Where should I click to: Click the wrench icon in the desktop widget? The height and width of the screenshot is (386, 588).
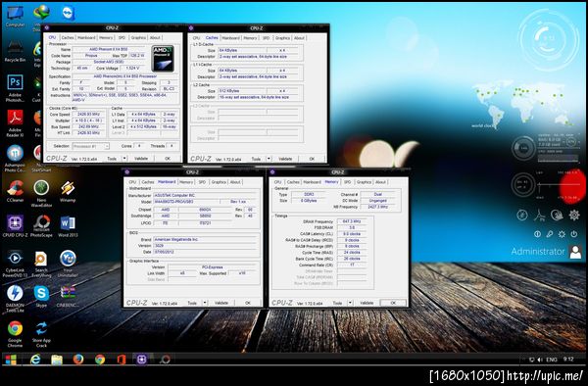coord(550,234)
